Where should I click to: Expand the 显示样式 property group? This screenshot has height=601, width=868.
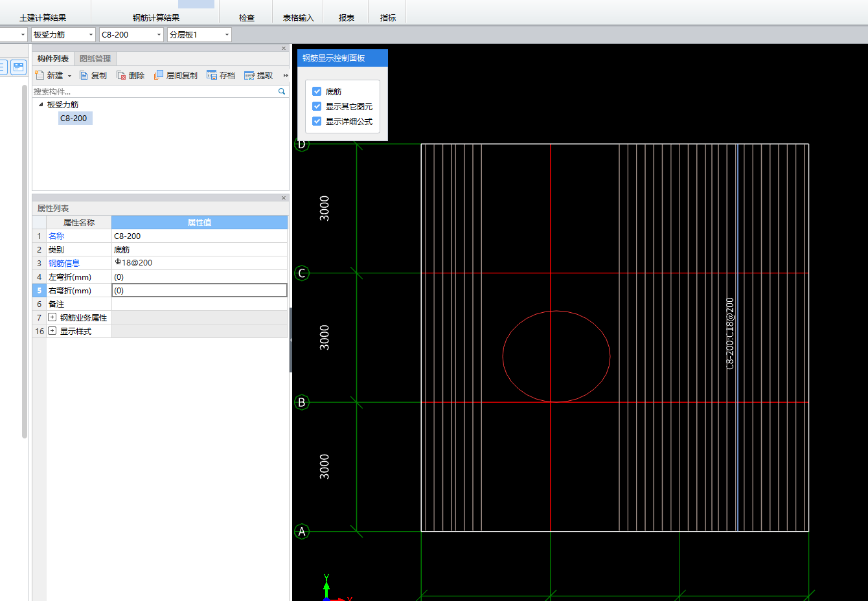(x=52, y=331)
